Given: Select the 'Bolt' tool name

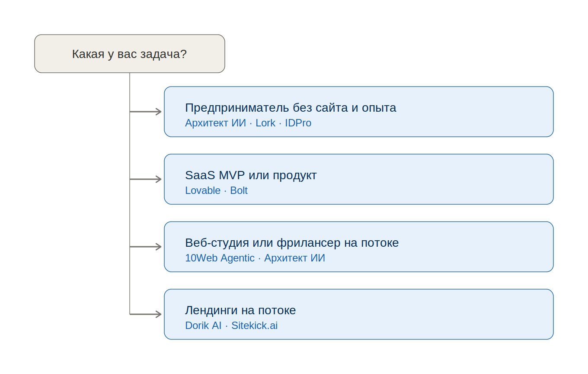Looking at the screenshot, I should [239, 190].
